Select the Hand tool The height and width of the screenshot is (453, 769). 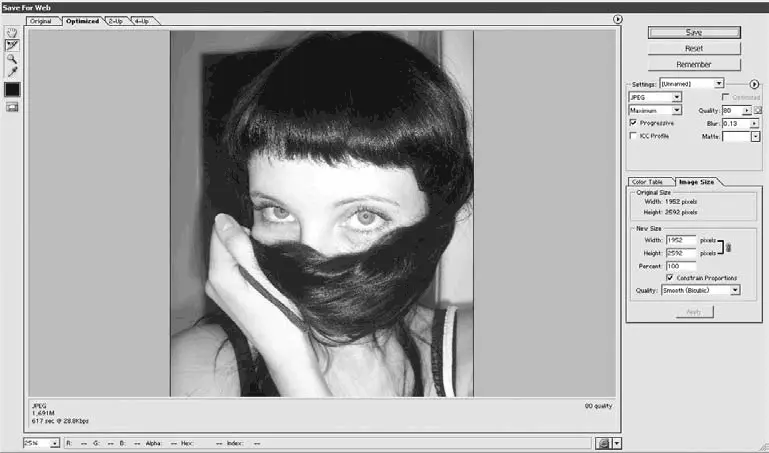pos(12,33)
